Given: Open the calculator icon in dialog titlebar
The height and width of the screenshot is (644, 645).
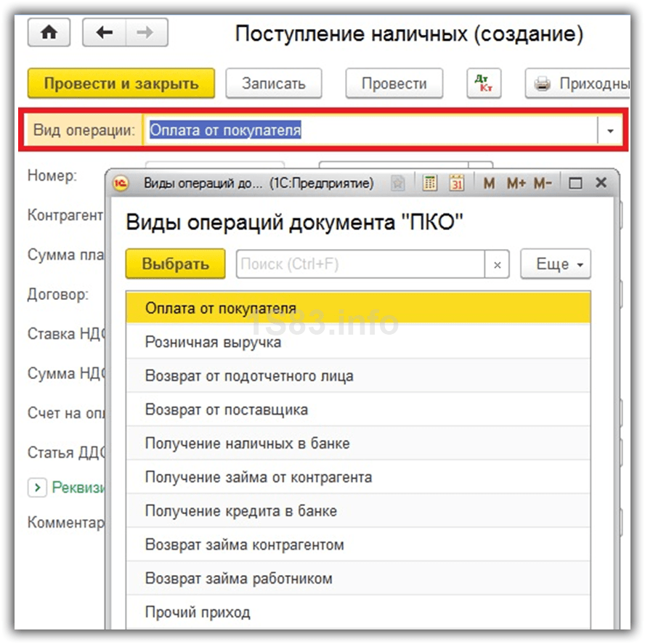Looking at the screenshot, I should point(431,184).
